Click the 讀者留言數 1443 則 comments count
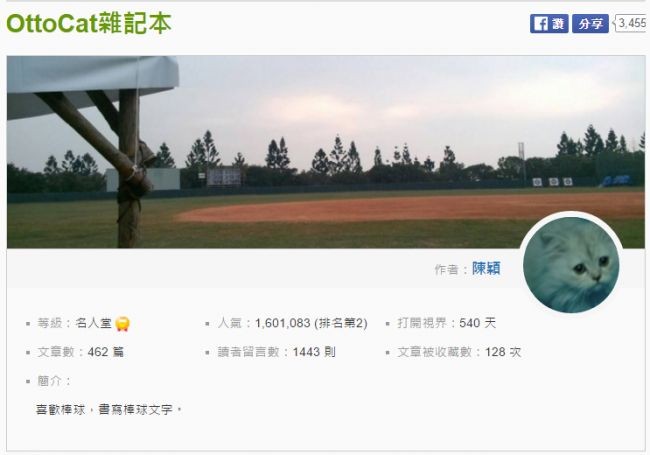Image resolution: width=650 pixels, height=455 pixels. (276, 352)
